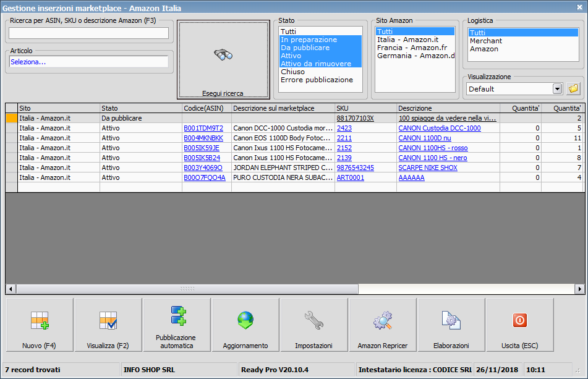This screenshot has width=588, height=379.
Task: Open ASIN link B001TDM9T2
Action: coord(203,128)
